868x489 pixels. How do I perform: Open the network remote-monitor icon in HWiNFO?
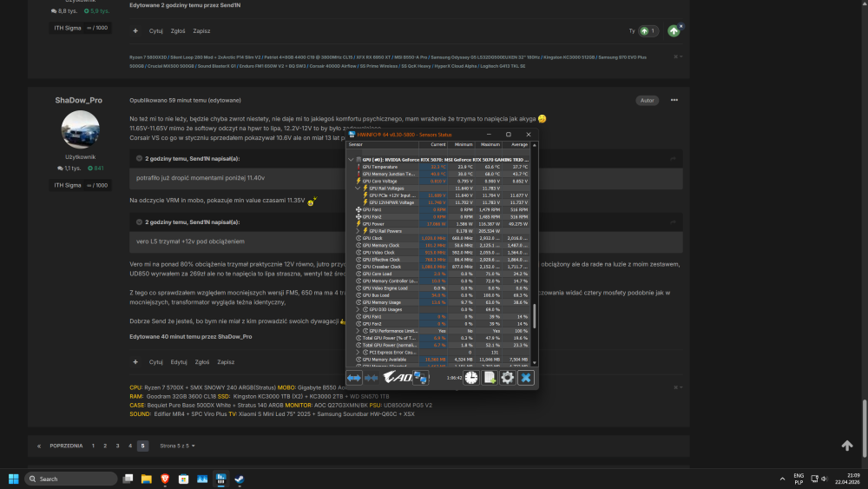(421, 378)
